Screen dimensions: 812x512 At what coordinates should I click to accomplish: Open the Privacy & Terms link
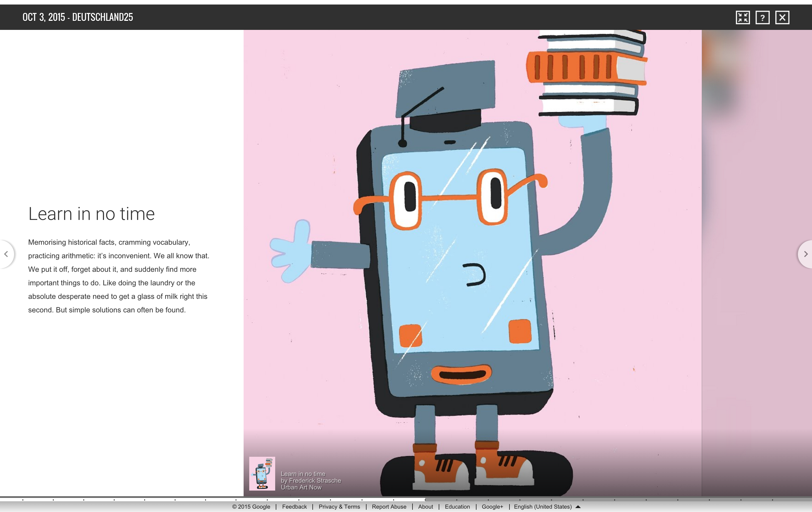[339, 507]
